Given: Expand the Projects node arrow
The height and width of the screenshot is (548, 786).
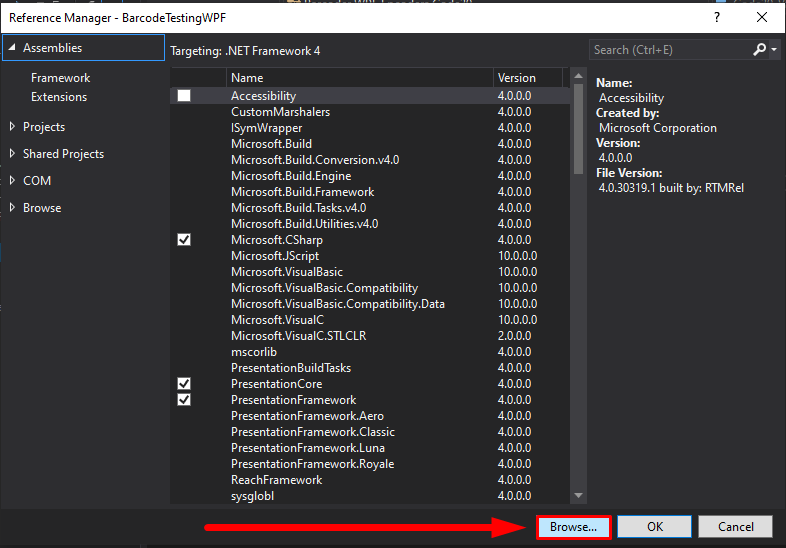Looking at the screenshot, I should coord(12,126).
